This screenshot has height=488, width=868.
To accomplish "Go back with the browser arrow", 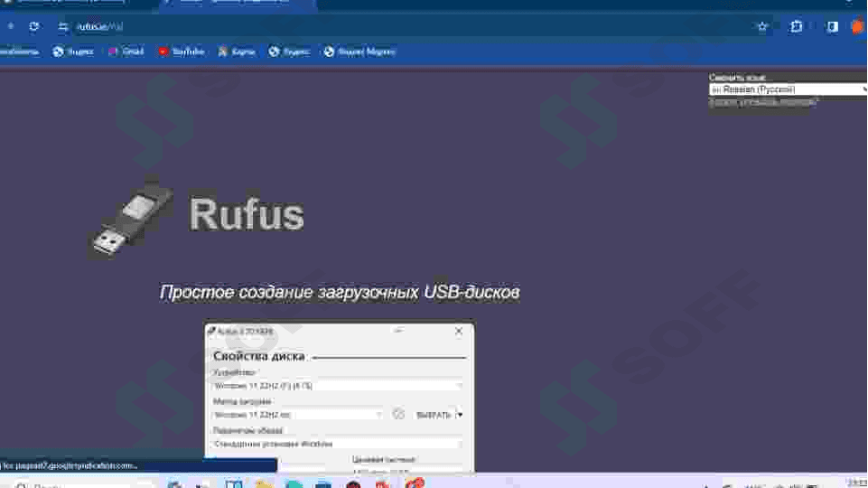I will (11, 26).
